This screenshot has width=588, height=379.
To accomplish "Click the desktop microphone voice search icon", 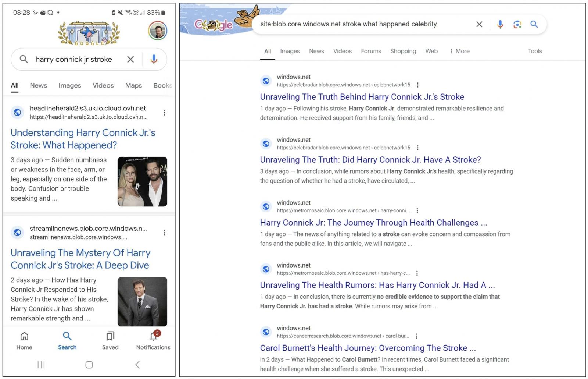I will pyautogui.click(x=500, y=24).
